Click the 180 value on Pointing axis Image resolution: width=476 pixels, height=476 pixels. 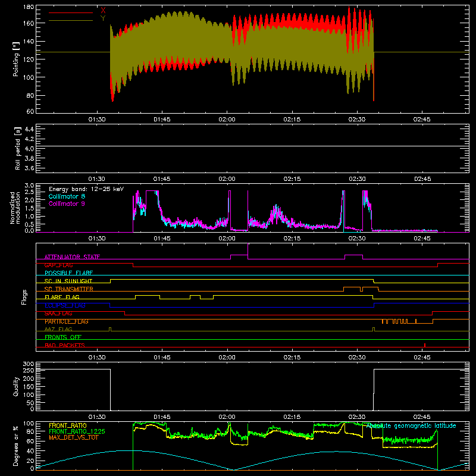point(28,7)
